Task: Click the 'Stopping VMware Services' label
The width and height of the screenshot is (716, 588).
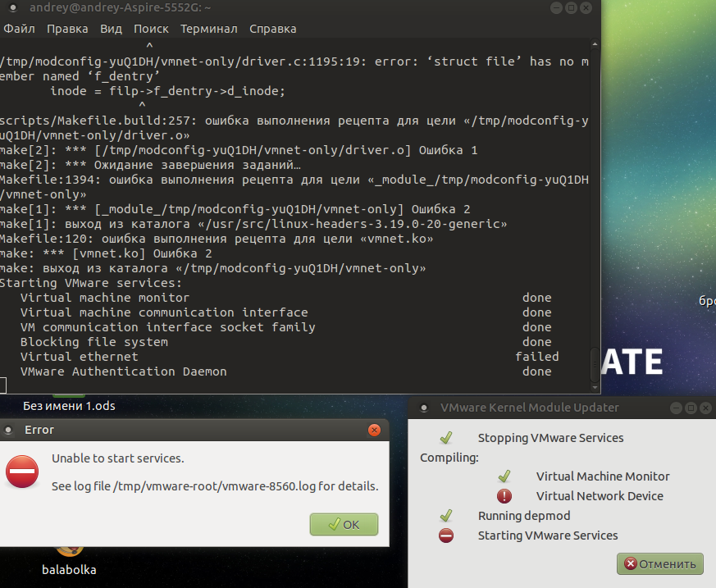Action: tap(550, 438)
